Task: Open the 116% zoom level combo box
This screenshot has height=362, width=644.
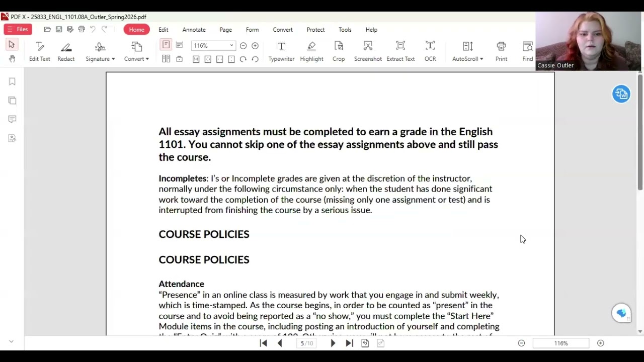Action: pyautogui.click(x=213, y=46)
